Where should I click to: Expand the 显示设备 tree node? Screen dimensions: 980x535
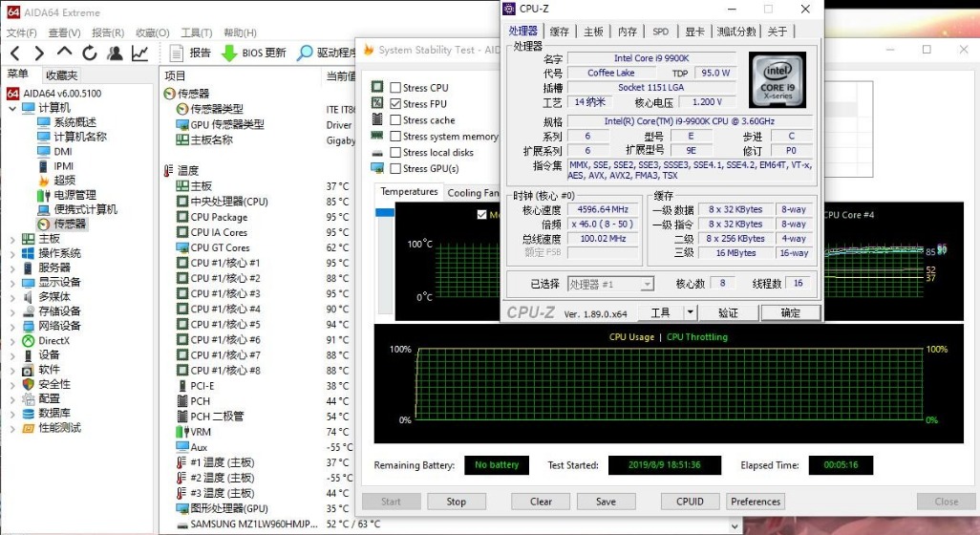(12, 282)
